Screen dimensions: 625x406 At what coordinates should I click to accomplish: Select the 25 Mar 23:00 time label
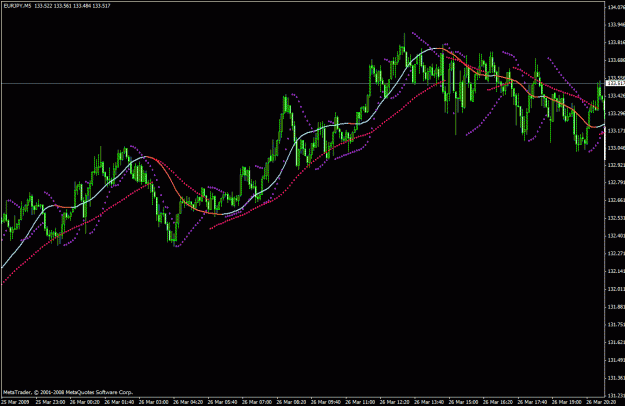pos(50,402)
